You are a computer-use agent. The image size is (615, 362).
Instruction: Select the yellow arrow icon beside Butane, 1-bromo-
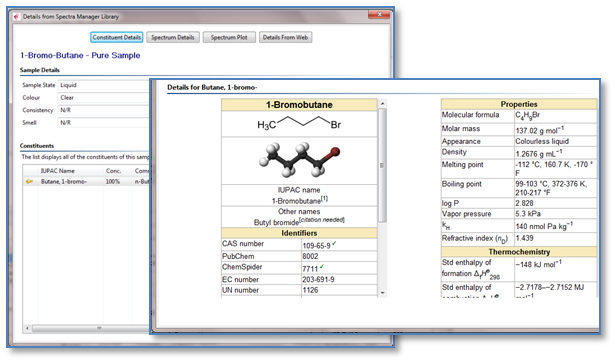pos(29,182)
